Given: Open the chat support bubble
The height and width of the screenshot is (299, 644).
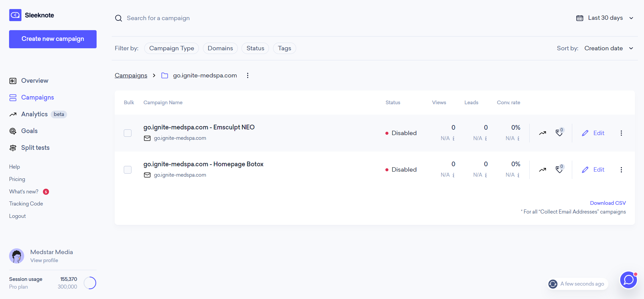Looking at the screenshot, I should (x=628, y=280).
